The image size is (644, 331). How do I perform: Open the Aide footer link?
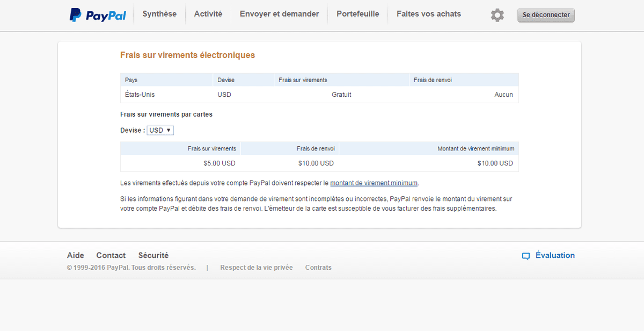[x=76, y=255]
